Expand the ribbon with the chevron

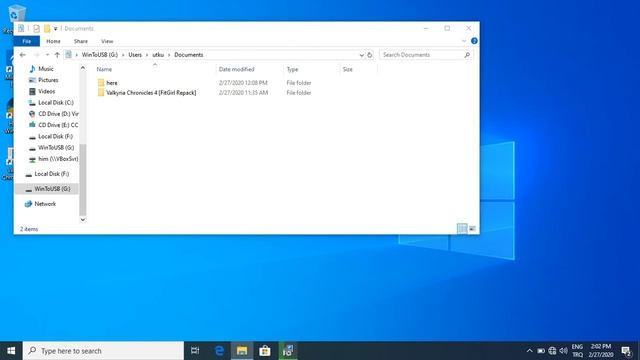[464, 41]
